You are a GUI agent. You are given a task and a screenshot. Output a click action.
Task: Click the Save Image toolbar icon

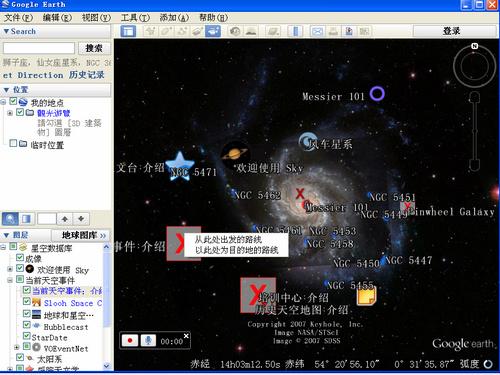(349, 31)
